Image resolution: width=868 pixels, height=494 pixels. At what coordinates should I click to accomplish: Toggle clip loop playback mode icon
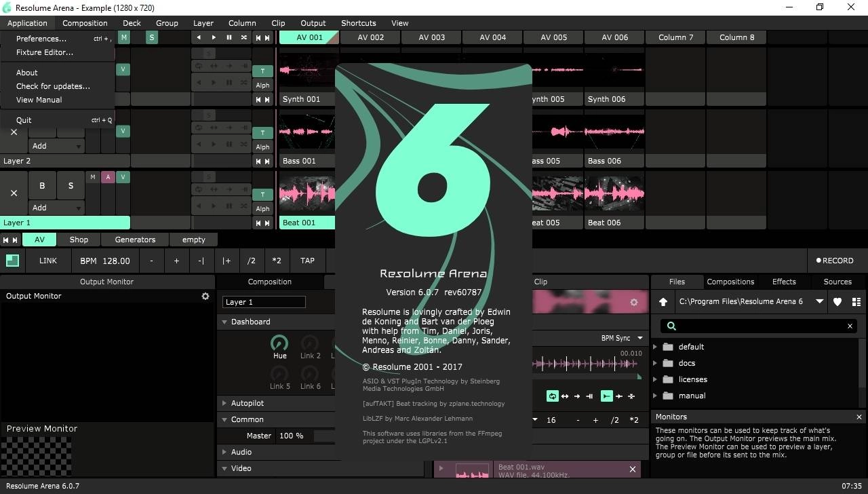553,396
